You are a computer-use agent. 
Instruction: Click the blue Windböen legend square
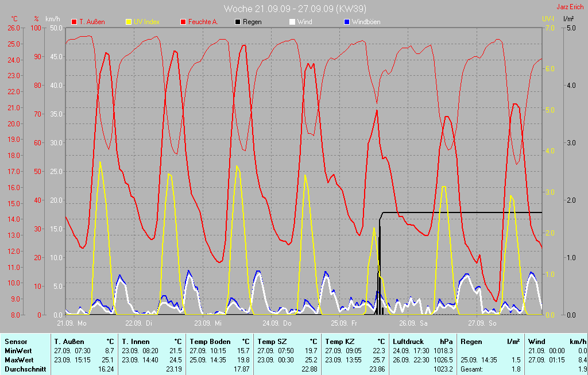tap(347, 22)
